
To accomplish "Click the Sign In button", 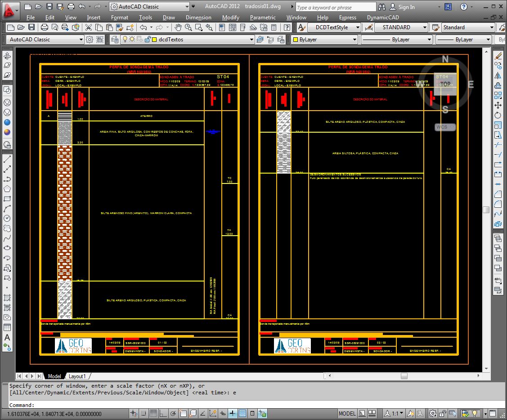I will (403, 7).
